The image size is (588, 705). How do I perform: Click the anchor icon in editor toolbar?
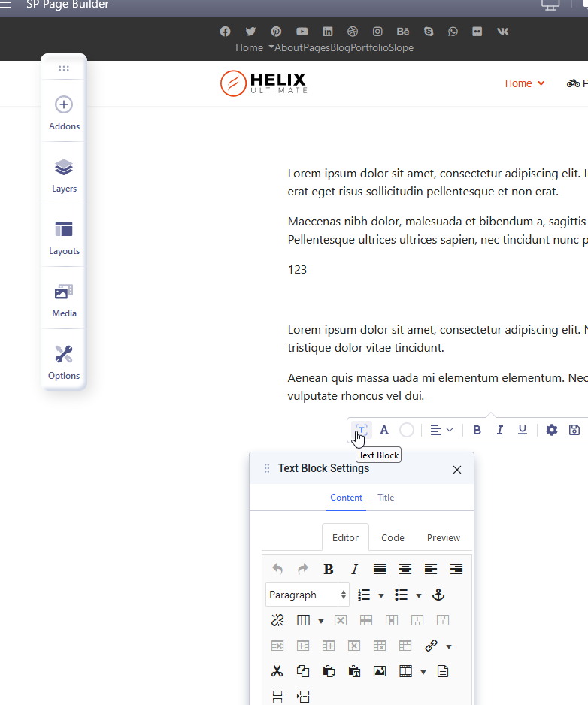coord(438,595)
